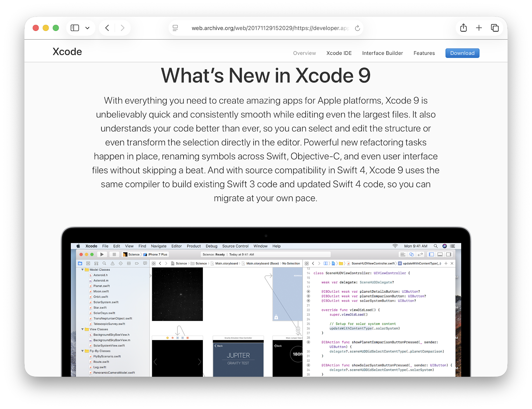Open the Apple menu in the Xcode screenshot
Image resolution: width=532 pixels, height=409 pixels.
point(78,246)
